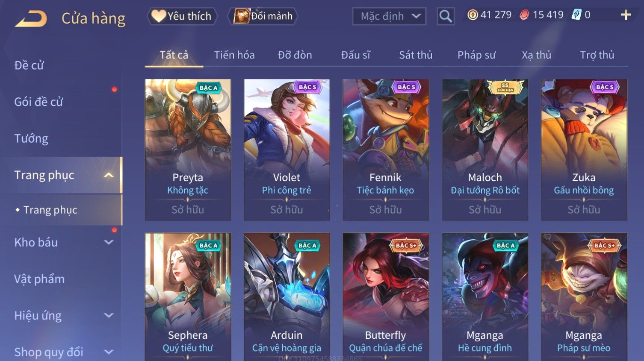
Task: Expand the Kho báu sidebar section
Action: pyautogui.click(x=109, y=242)
